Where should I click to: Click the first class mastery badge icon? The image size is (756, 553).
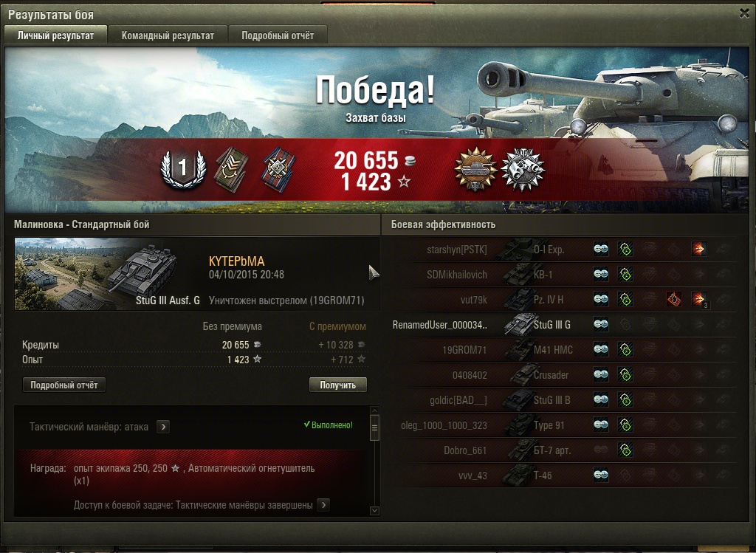pyautogui.click(x=183, y=169)
